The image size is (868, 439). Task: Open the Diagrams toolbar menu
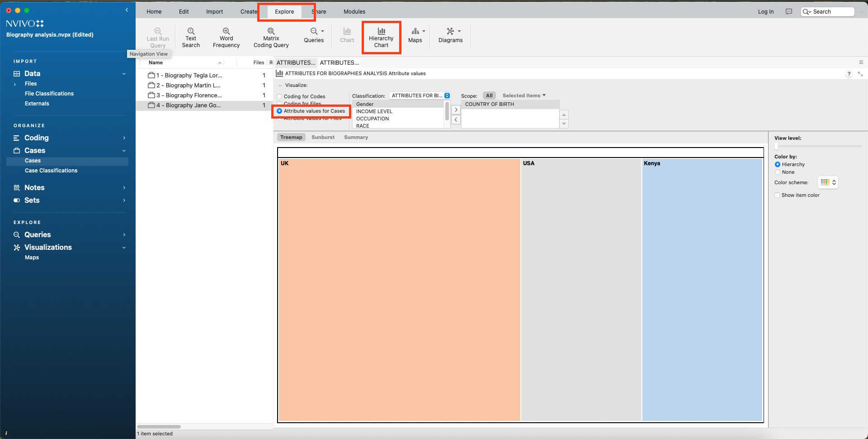[x=450, y=35]
